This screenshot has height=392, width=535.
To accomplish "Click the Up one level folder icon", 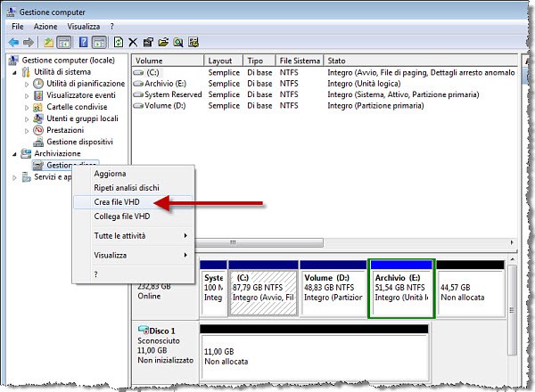I will point(48,42).
